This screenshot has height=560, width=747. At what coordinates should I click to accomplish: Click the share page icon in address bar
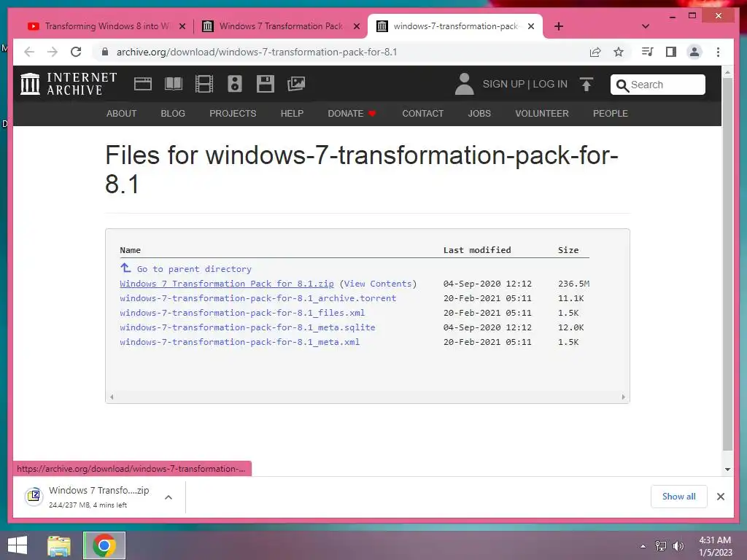[595, 52]
